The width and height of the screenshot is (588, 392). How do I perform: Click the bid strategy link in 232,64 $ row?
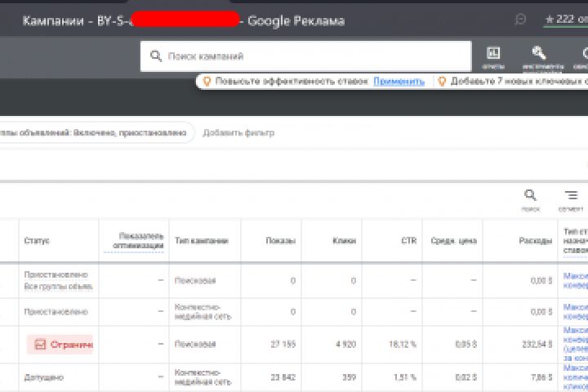point(576,345)
